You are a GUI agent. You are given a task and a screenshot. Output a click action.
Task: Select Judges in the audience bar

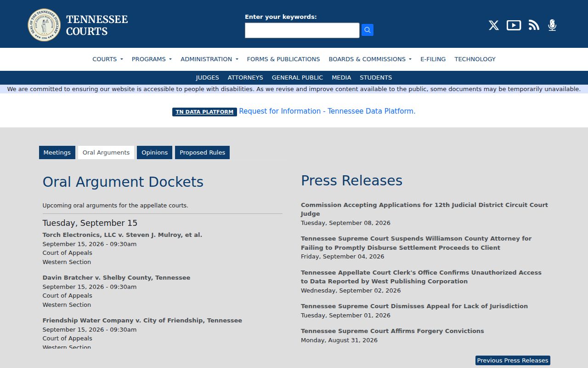click(207, 77)
